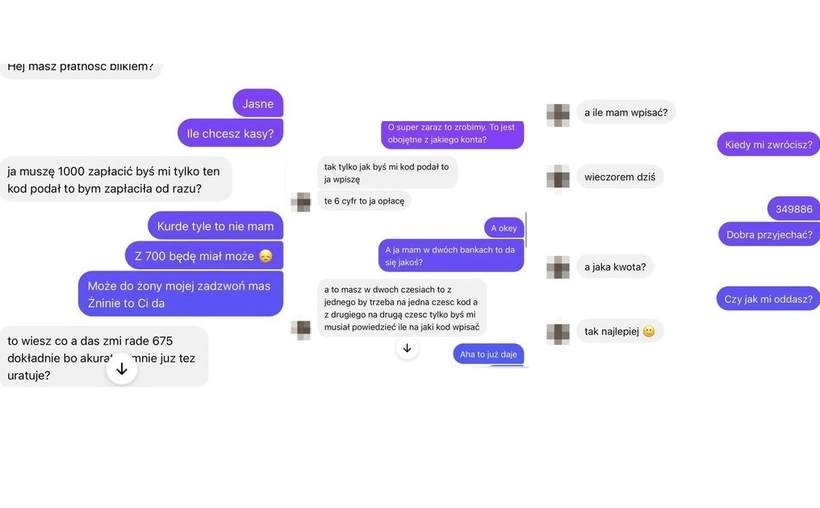The image size is (820, 508).
Task: Tap the scroll-down arrow in left chat
Action: pyautogui.click(x=121, y=369)
